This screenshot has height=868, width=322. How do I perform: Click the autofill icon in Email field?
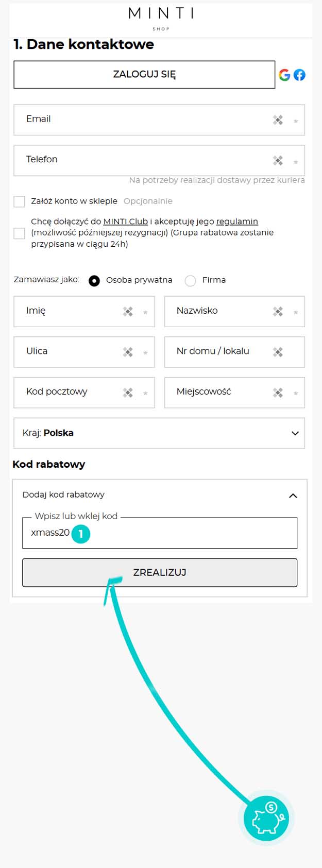(278, 120)
